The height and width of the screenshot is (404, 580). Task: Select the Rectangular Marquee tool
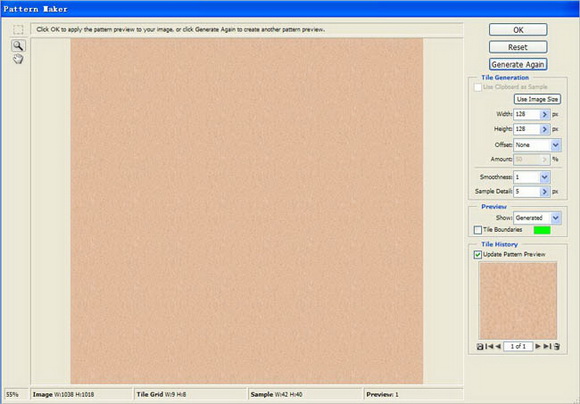pyautogui.click(x=18, y=30)
